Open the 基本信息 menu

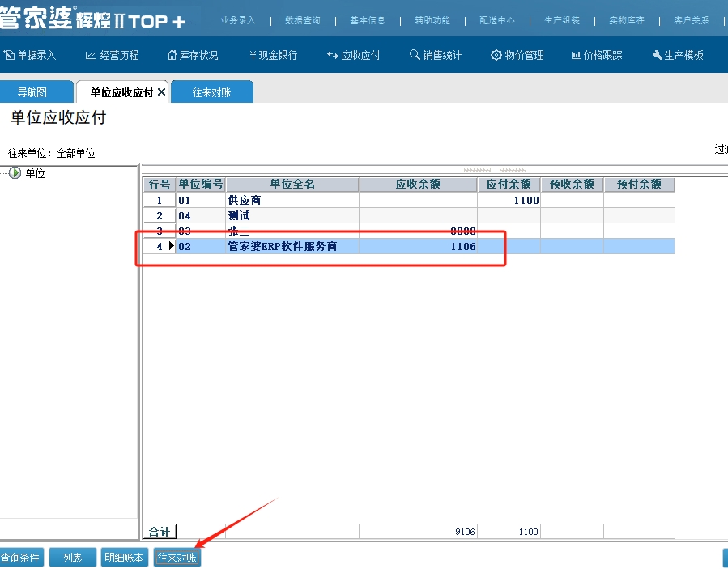pos(368,20)
